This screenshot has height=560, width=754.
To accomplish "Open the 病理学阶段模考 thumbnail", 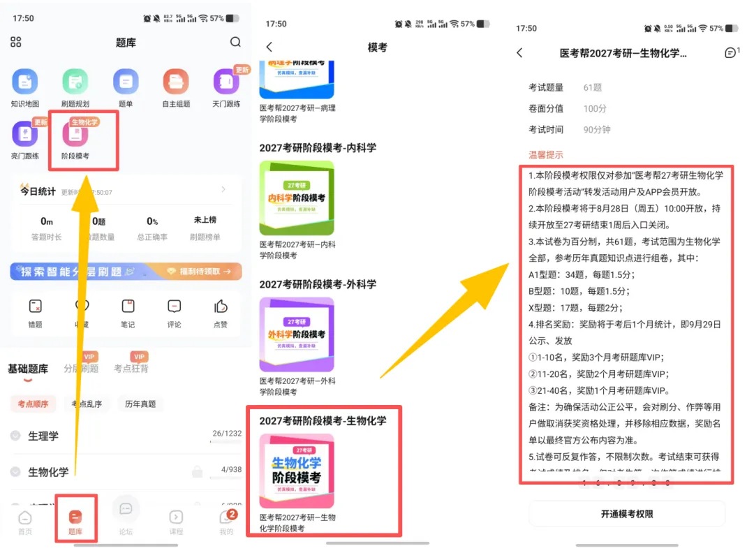I will [297, 80].
